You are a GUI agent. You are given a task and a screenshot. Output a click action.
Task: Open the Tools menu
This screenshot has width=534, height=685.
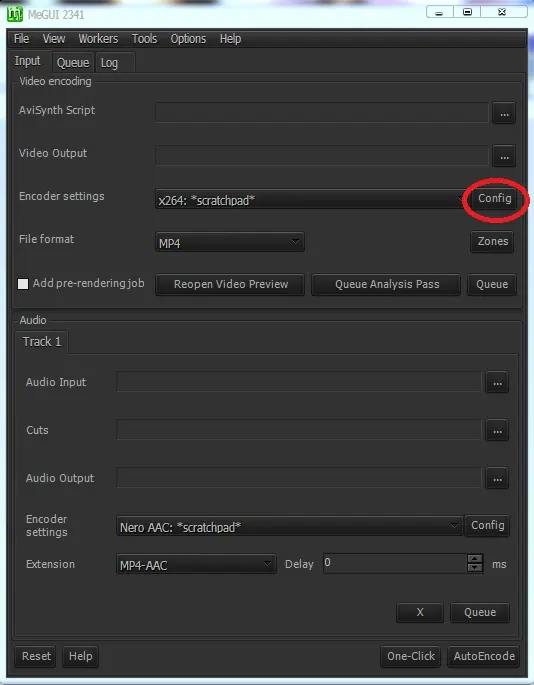(144, 39)
